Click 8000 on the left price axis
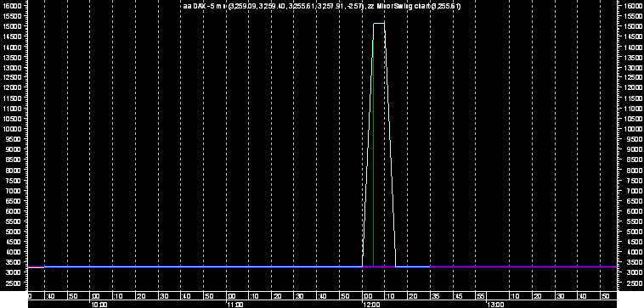Viewport: 644px width, 308px height. [13, 170]
